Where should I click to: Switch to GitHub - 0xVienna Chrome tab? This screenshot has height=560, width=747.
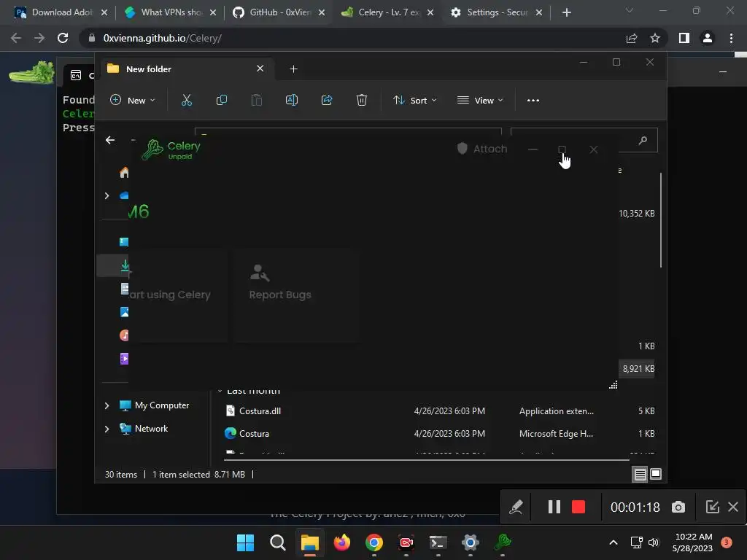pyautogui.click(x=278, y=12)
